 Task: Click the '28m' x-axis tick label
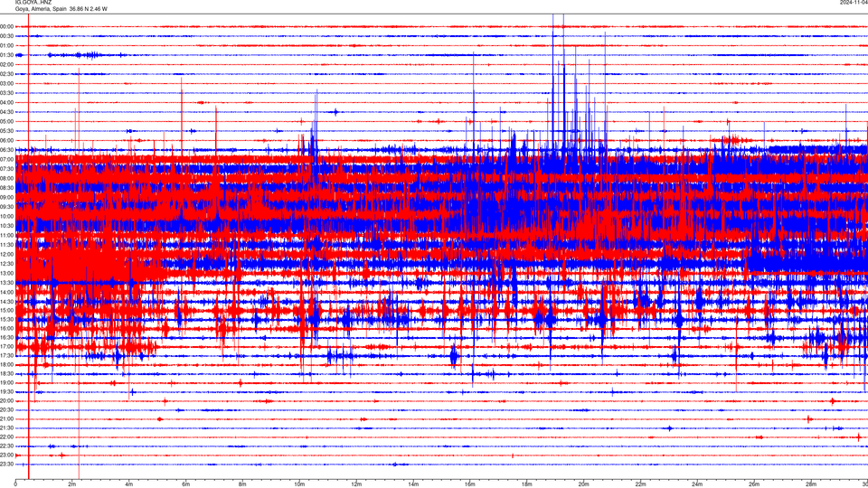click(811, 484)
